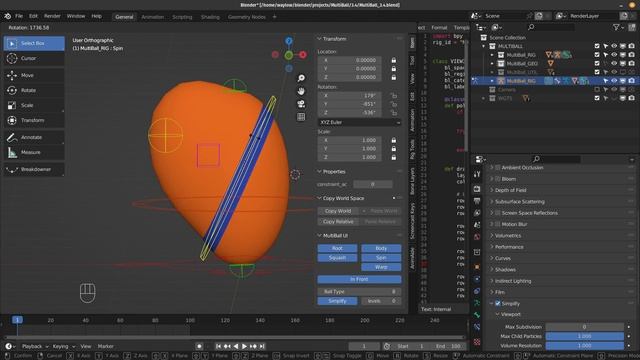The height and width of the screenshot is (360, 640).
Task: Open outliner filter funnel dropdown
Action: point(619,27)
